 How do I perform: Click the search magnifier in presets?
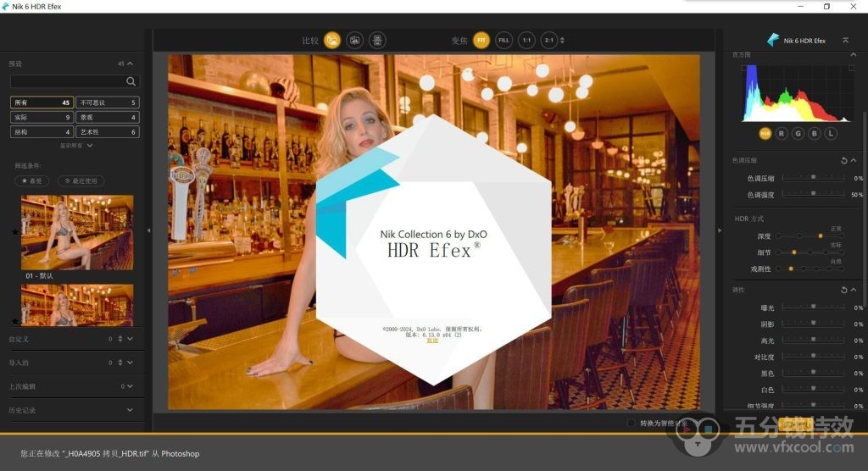tap(131, 81)
